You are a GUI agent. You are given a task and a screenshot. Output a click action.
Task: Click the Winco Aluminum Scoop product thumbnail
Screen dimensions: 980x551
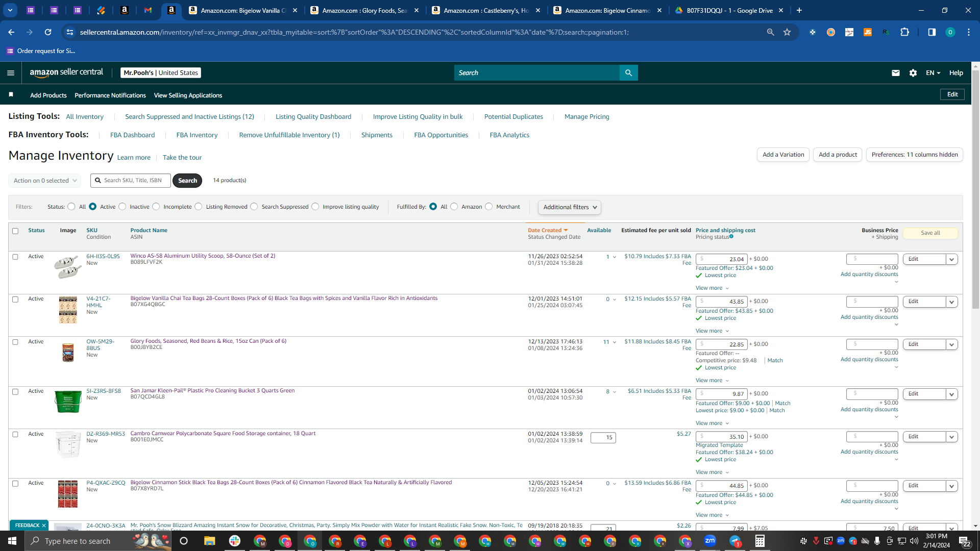[68, 267]
